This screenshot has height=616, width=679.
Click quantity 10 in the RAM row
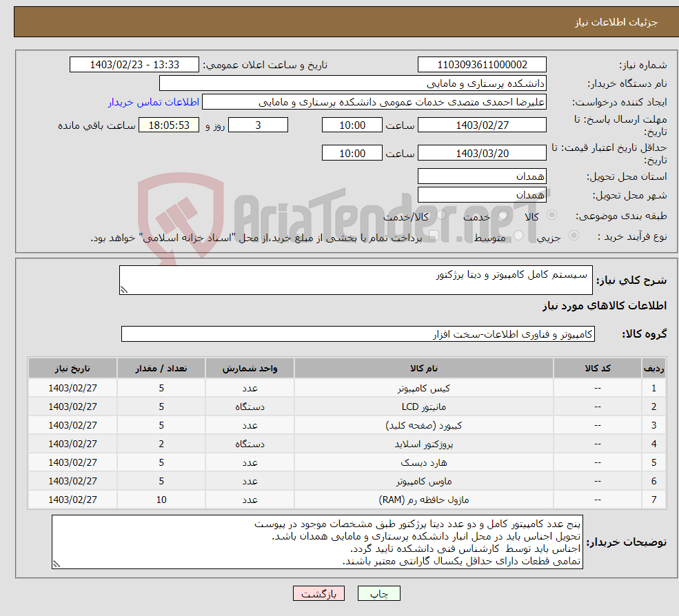point(161,500)
